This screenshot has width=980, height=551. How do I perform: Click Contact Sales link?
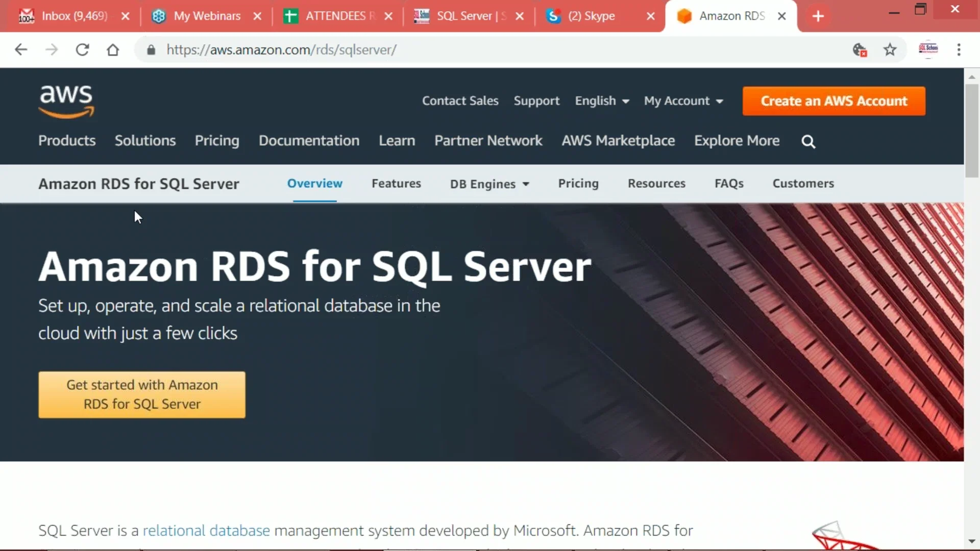460,101
